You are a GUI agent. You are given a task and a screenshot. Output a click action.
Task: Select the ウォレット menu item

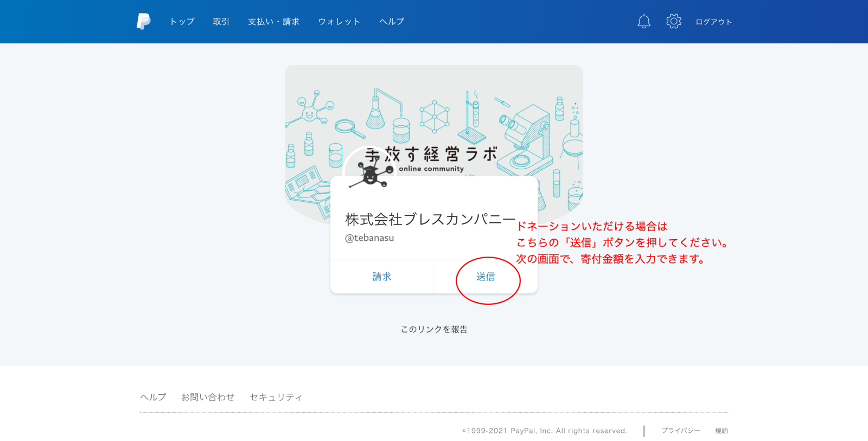coord(339,22)
